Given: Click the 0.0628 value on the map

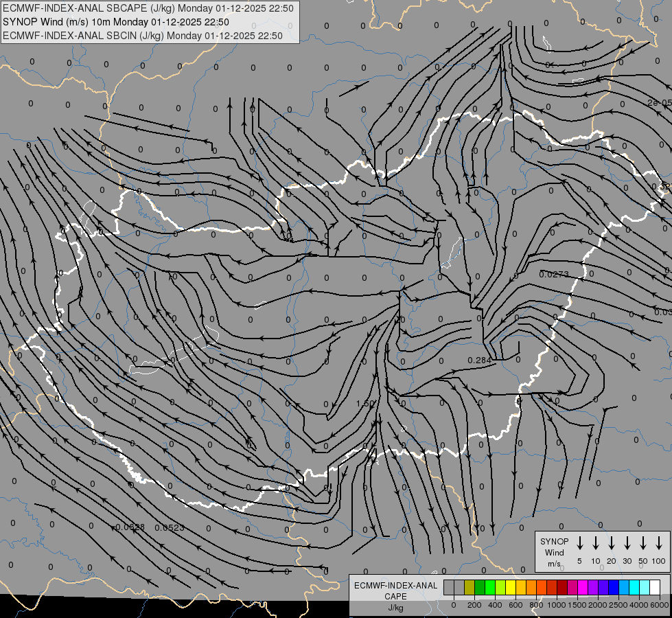Looking at the screenshot, I should (x=130, y=527).
